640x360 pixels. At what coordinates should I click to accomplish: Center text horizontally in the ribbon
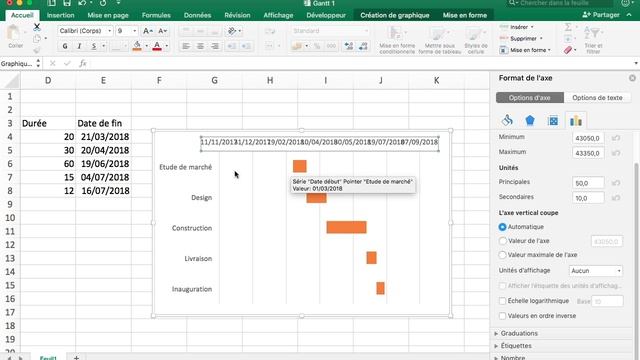click(x=200, y=47)
